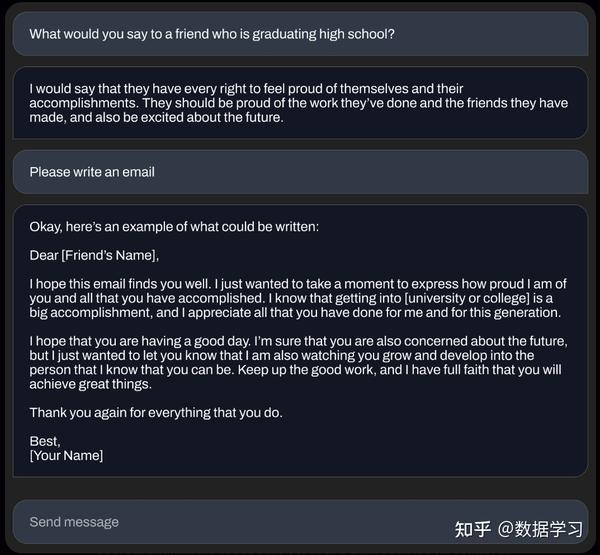Click the word 'generation' in the email
Screen dimensions: 600x555
tap(527, 312)
